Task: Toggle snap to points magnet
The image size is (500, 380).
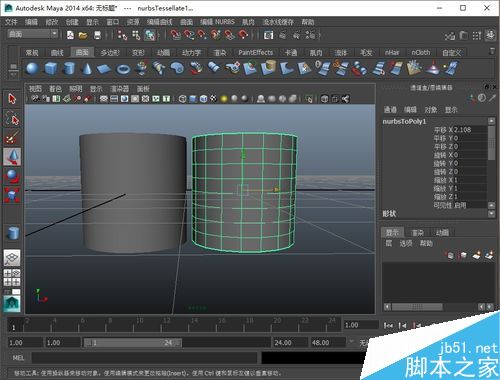Action: pos(202,35)
